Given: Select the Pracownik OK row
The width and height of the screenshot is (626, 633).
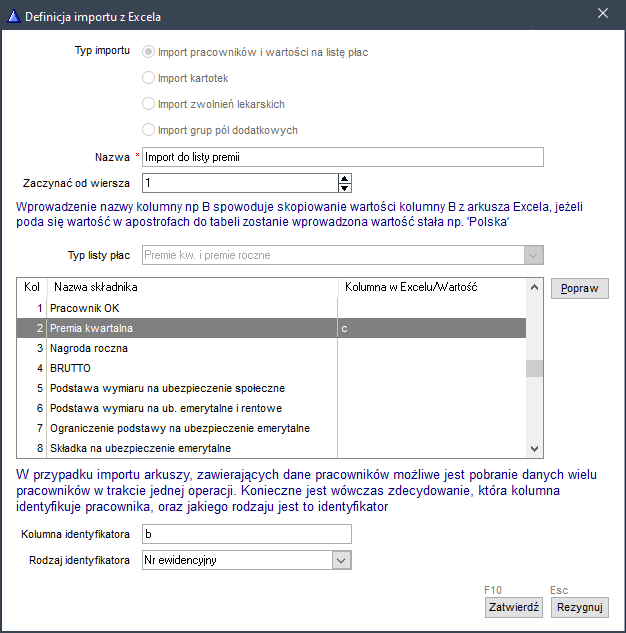Looking at the screenshot, I should (x=271, y=308).
